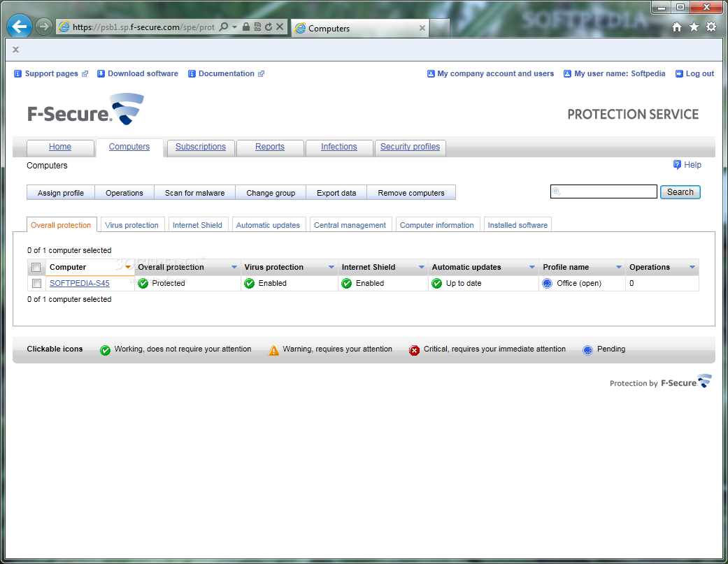Open Profile name column filter dropdown

(x=618, y=267)
